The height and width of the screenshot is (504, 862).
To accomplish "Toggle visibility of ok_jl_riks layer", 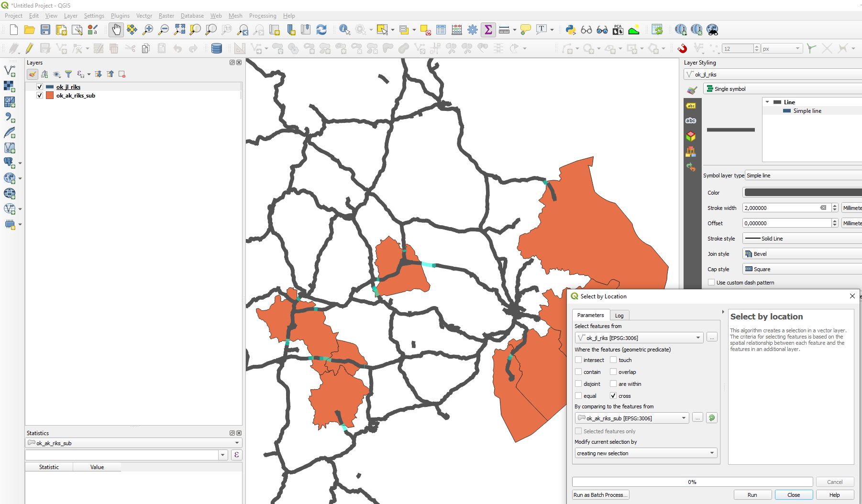I will [x=40, y=87].
